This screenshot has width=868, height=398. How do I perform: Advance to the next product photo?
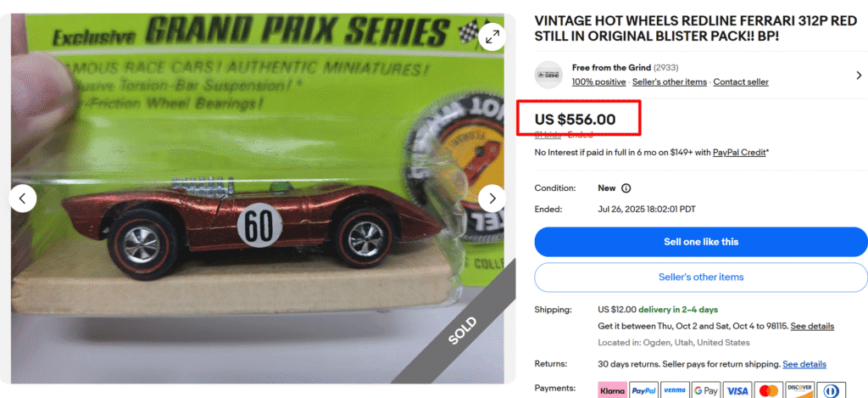pos(492,199)
